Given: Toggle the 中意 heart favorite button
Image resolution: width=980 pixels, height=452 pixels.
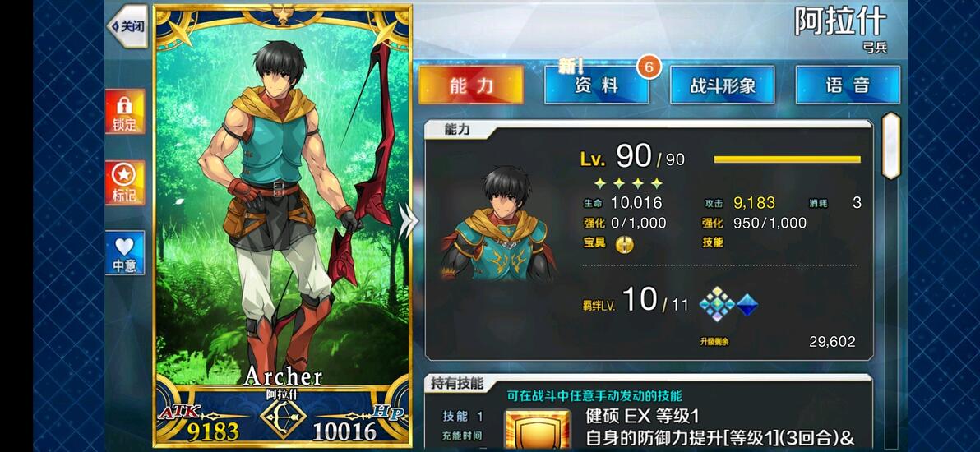Looking at the screenshot, I should tap(125, 252).
